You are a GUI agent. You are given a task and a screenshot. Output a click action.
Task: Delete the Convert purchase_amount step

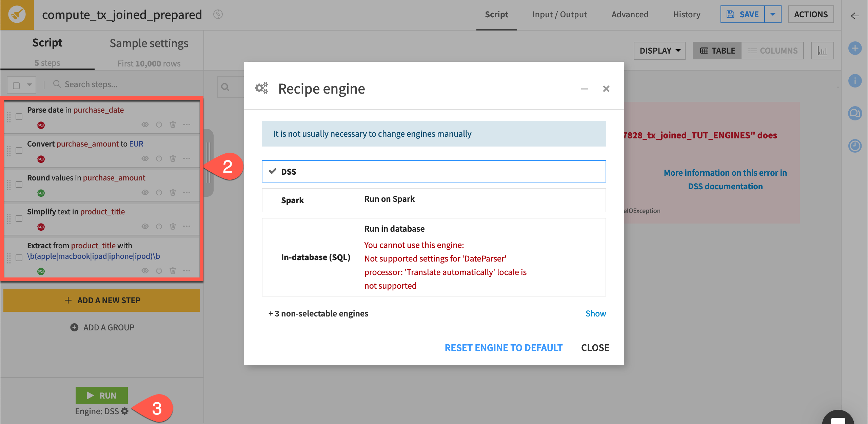click(173, 158)
